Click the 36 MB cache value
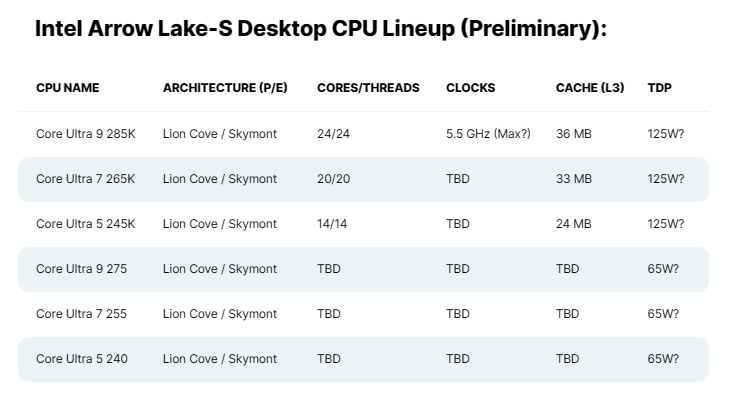 click(574, 134)
